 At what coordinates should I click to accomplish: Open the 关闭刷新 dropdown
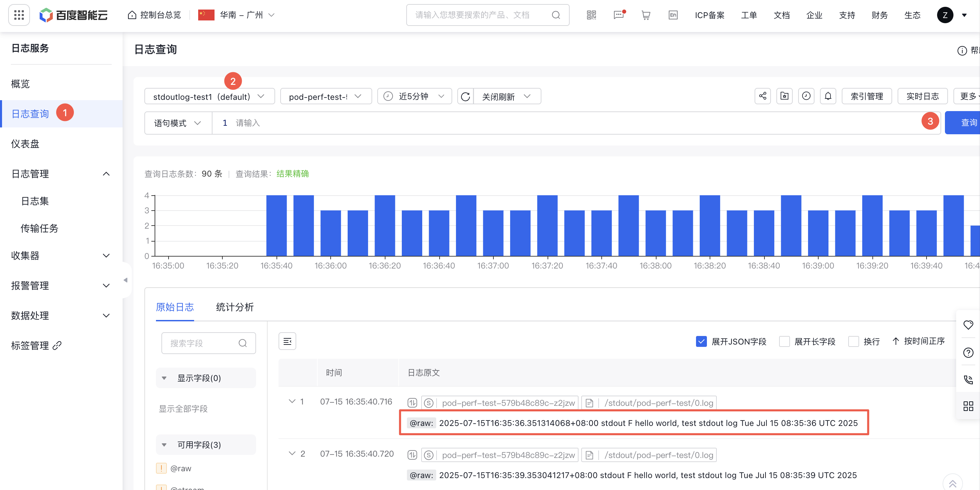pos(507,97)
